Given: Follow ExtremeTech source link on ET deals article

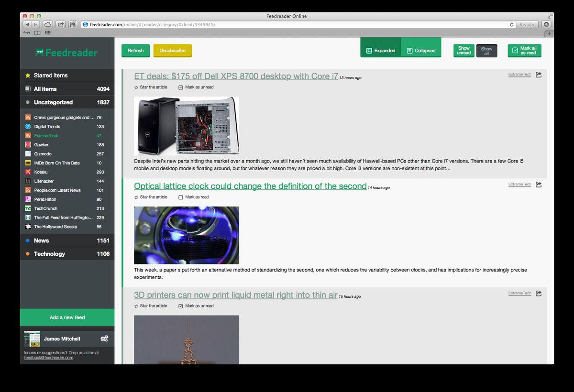Looking at the screenshot, I should [520, 75].
